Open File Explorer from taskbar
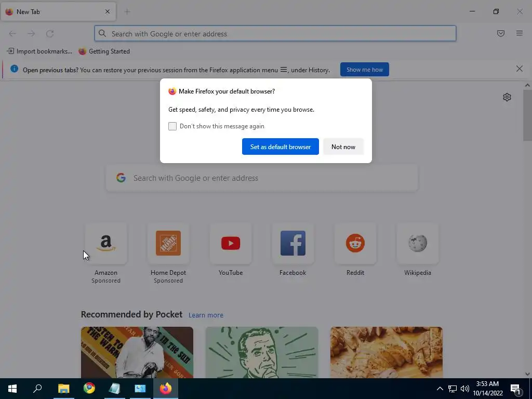This screenshot has width=532, height=399. click(63, 389)
